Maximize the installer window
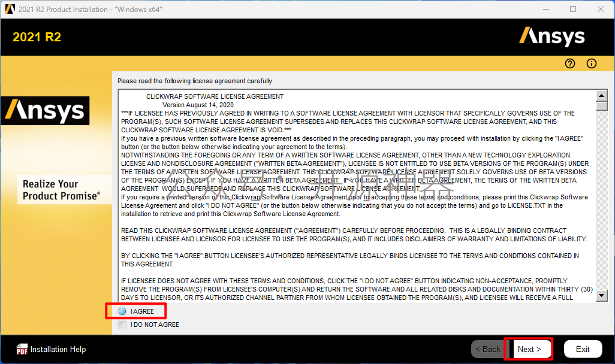 coord(573,9)
